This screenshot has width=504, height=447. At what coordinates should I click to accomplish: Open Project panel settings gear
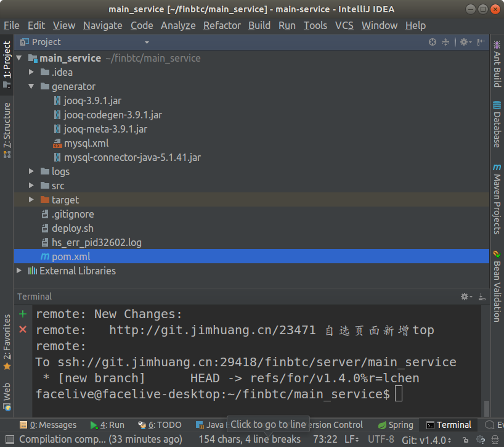pyautogui.click(x=465, y=42)
